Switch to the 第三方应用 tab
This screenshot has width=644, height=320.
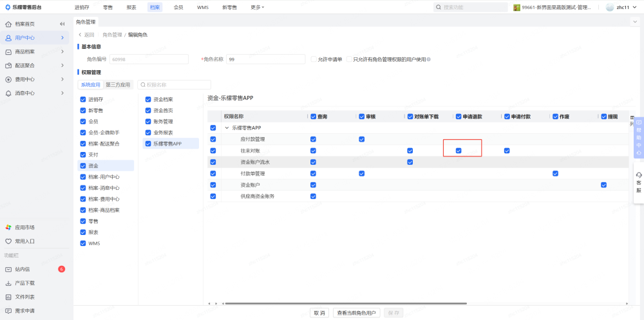point(118,84)
